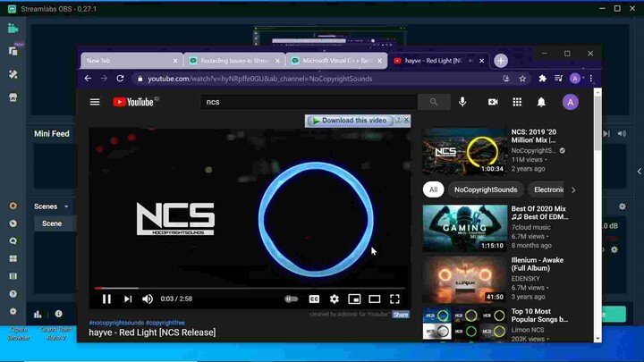Open Chrome three-dot menu
The height and width of the screenshot is (362, 644).
[591, 79]
